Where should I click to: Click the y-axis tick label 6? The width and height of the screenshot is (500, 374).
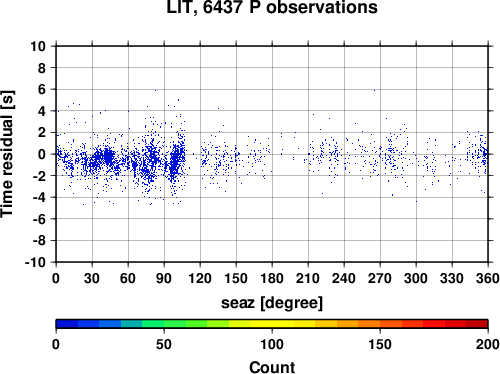click(42, 89)
